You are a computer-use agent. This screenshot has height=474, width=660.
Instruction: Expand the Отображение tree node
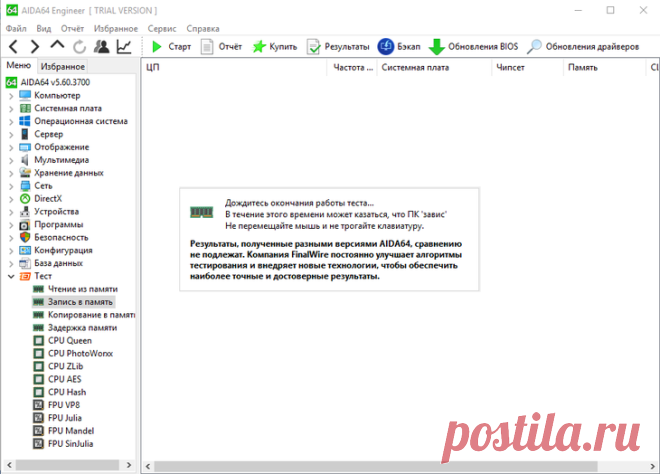[11, 147]
